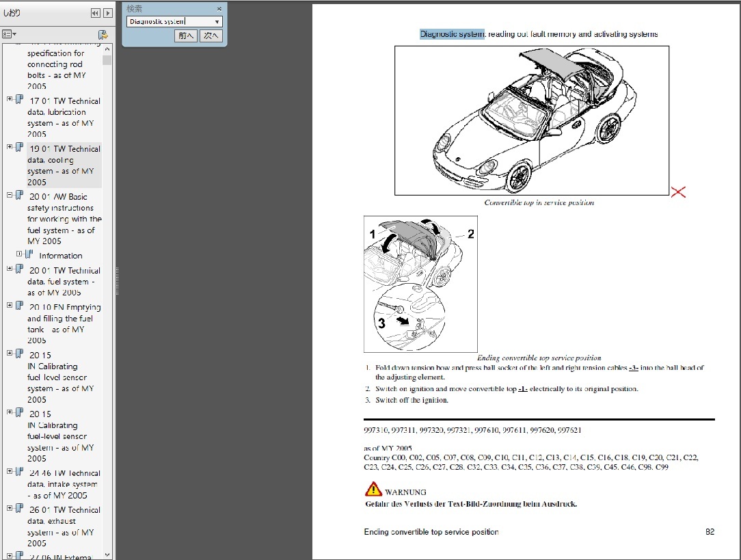
Task: Open bookmark '19 01 TW Technical data, cooling system'
Action: click(x=64, y=165)
